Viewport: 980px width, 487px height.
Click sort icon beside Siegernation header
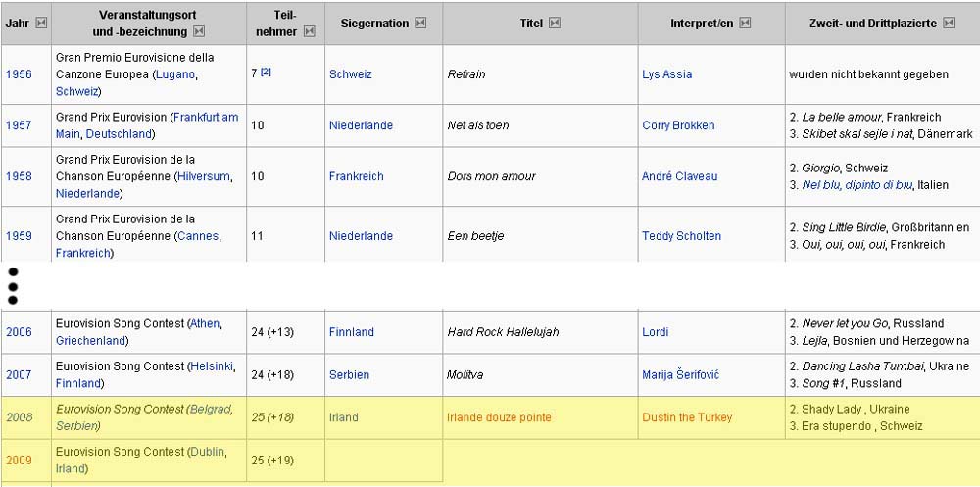click(420, 24)
